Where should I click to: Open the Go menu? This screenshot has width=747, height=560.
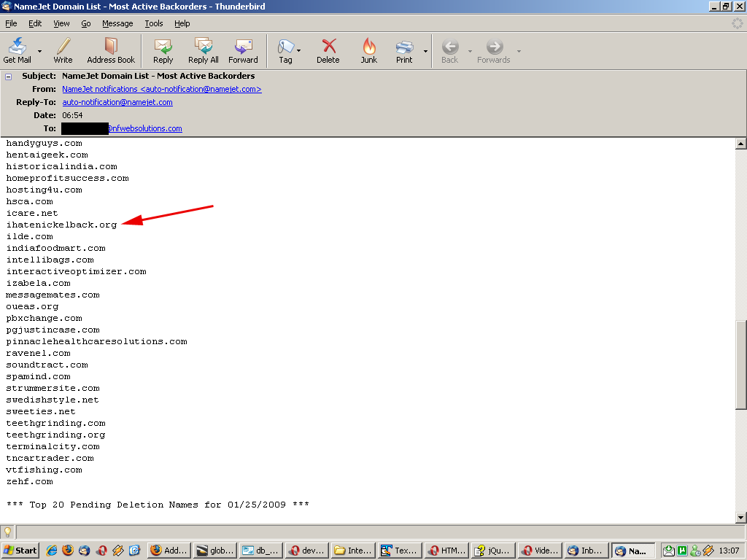pos(86,23)
